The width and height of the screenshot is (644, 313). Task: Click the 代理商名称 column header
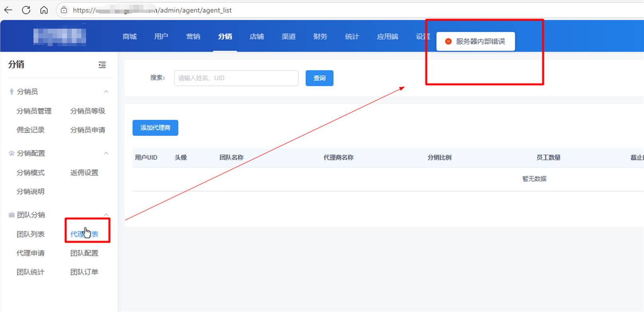click(x=338, y=158)
